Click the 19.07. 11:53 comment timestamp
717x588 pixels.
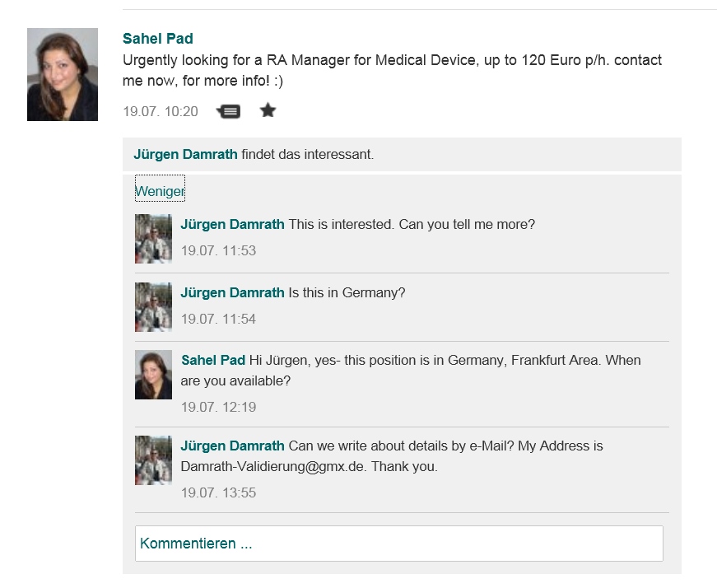(x=218, y=250)
